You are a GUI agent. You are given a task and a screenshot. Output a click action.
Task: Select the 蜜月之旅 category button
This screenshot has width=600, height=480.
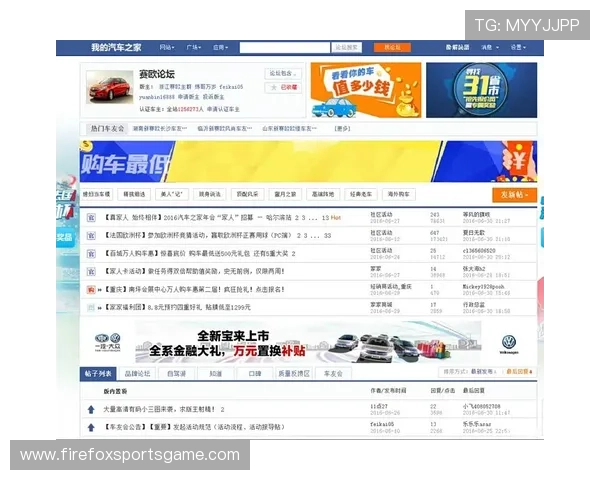click(x=285, y=194)
